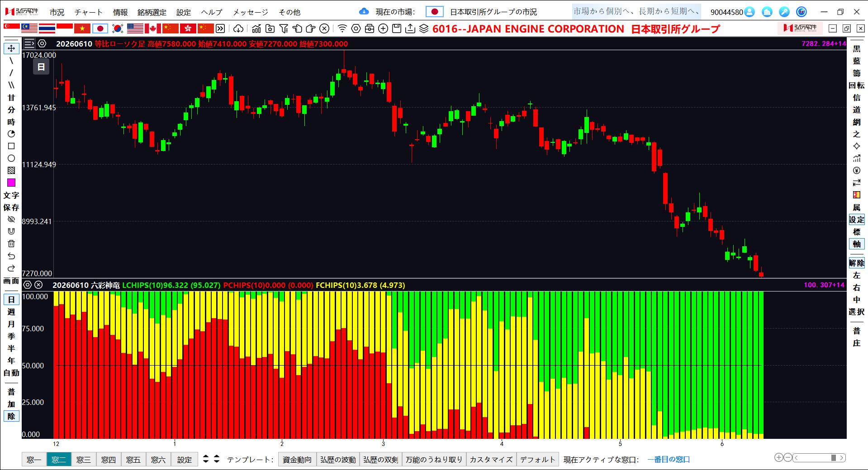Select the Vietnam market flag

[x=82, y=28]
